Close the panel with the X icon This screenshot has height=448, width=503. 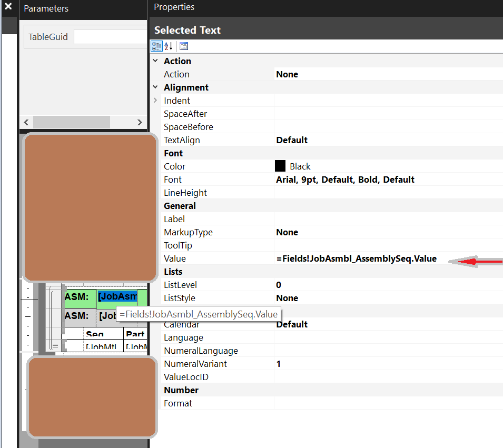click(8, 7)
